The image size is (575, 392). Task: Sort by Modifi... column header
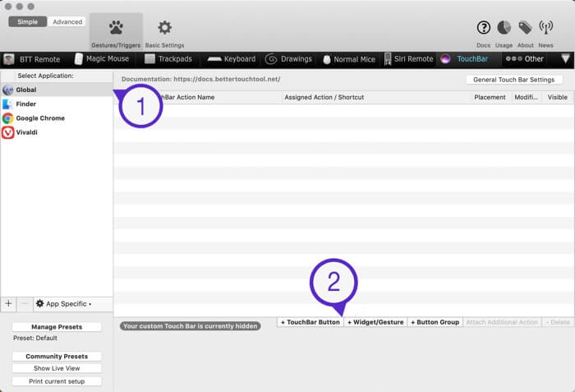[x=526, y=97]
